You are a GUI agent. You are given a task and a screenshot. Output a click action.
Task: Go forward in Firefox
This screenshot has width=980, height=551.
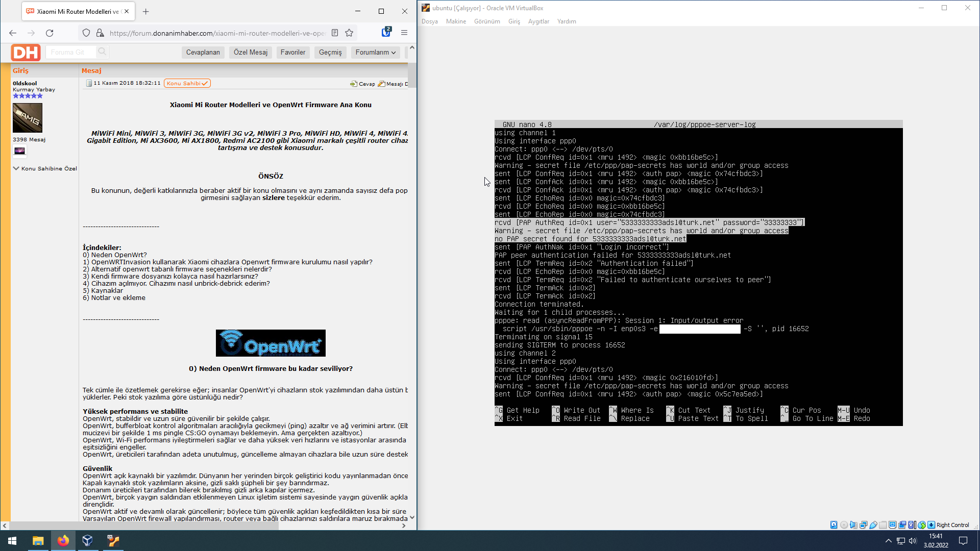(31, 33)
